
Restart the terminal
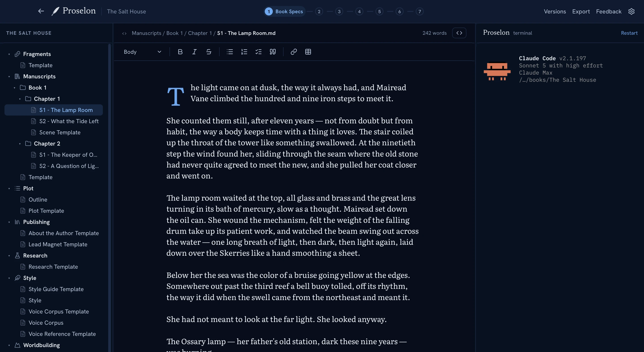629,33
